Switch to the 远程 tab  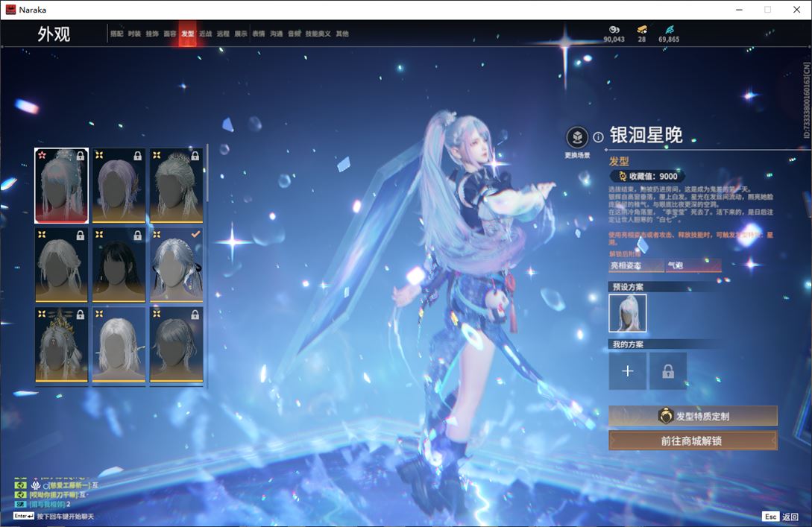coord(223,34)
